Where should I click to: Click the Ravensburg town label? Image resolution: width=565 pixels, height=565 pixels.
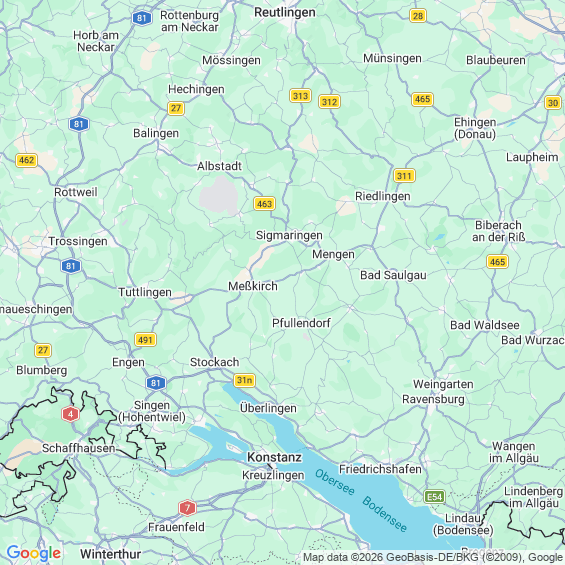click(x=433, y=399)
